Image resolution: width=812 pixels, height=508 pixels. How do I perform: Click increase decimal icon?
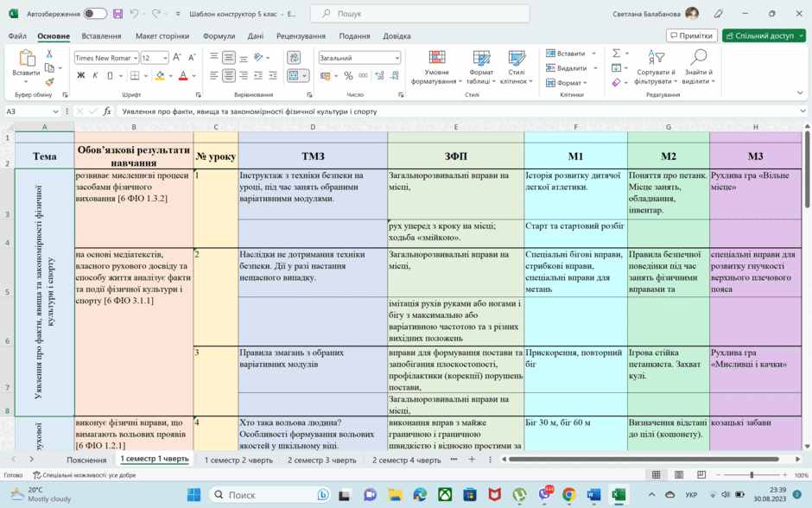tap(379, 76)
